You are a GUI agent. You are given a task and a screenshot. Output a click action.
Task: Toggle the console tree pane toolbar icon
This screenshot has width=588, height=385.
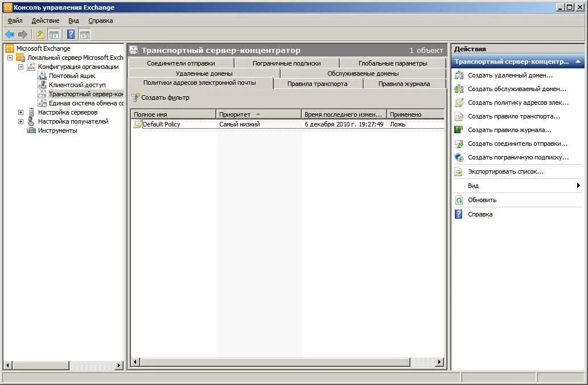click(x=54, y=35)
